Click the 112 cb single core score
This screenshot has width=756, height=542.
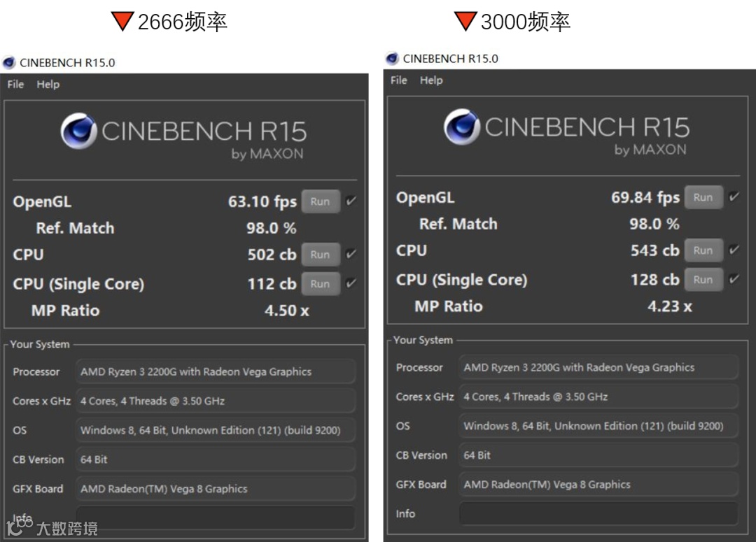pyautogui.click(x=272, y=284)
